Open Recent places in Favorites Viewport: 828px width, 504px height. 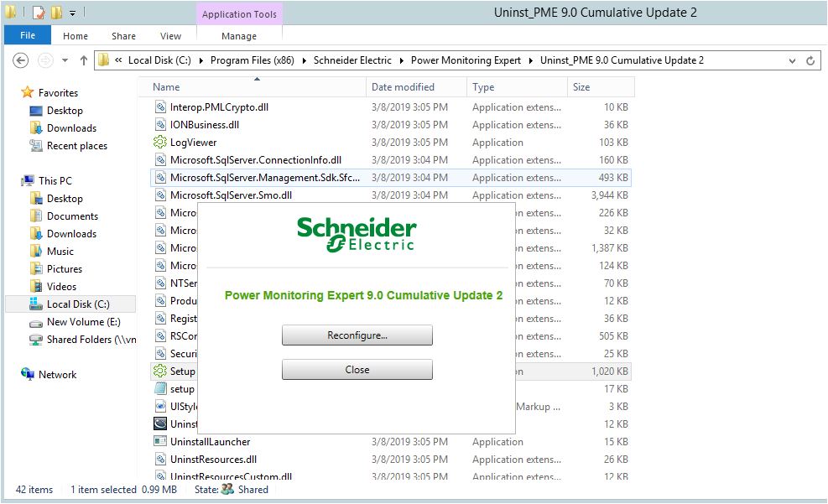[76, 146]
